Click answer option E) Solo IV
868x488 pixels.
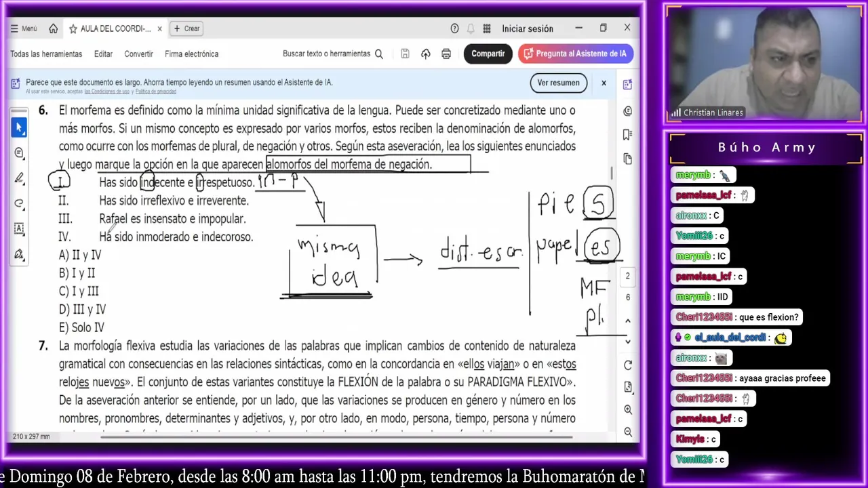(81, 328)
